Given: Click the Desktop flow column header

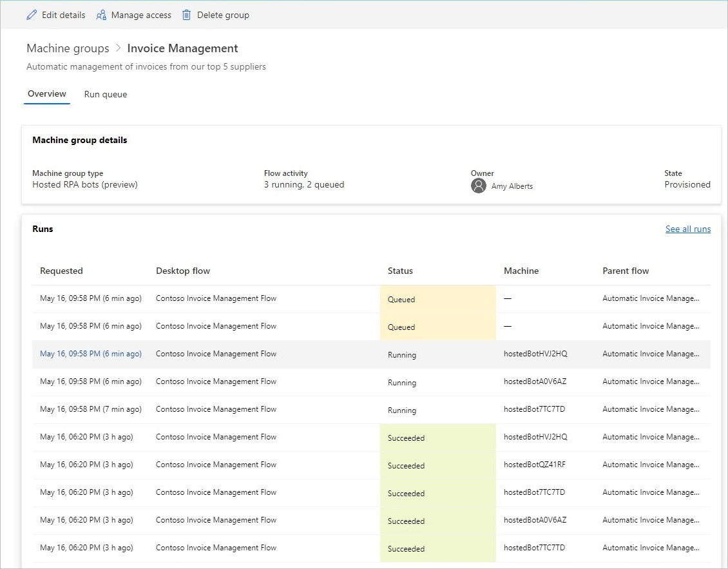Looking at the screenshot, I should pyautogui.click(x=183, y=271).
